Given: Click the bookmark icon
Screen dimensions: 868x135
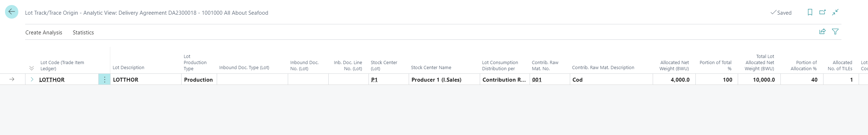Looking at the screenshot, I should tap(810, 13).
